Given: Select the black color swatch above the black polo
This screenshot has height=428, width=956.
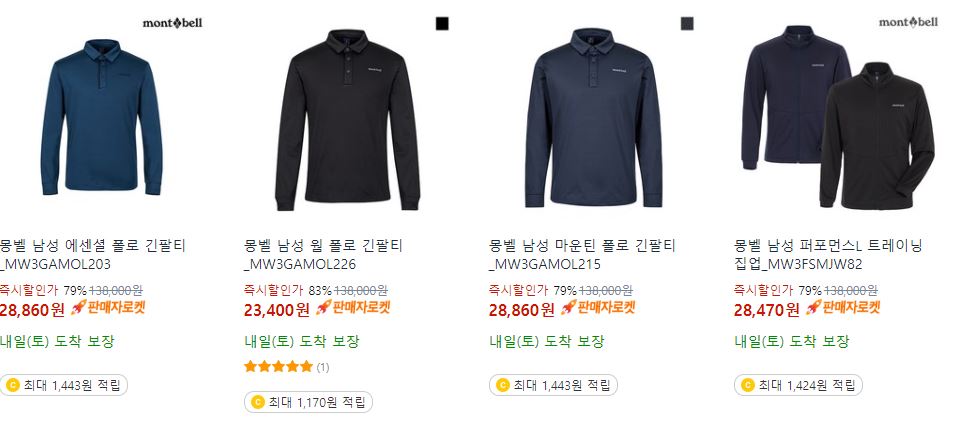Looking at the screenshot, I should pos(442,24).
